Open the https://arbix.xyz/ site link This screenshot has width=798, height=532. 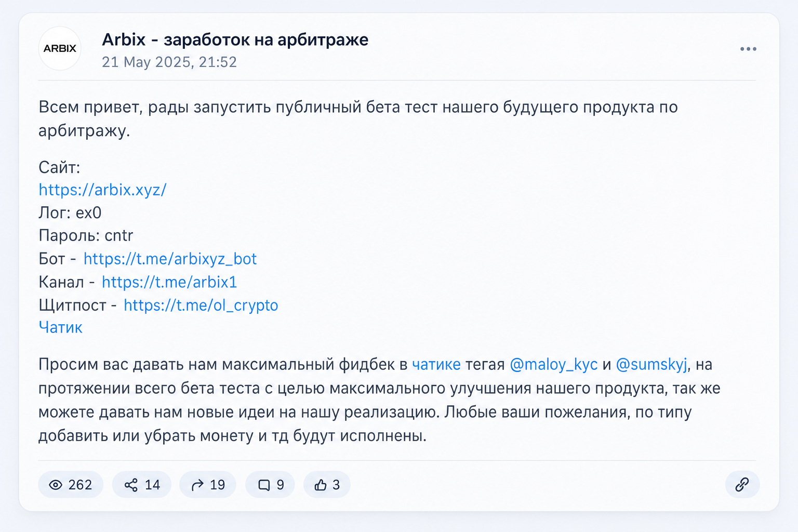(102, 190)
